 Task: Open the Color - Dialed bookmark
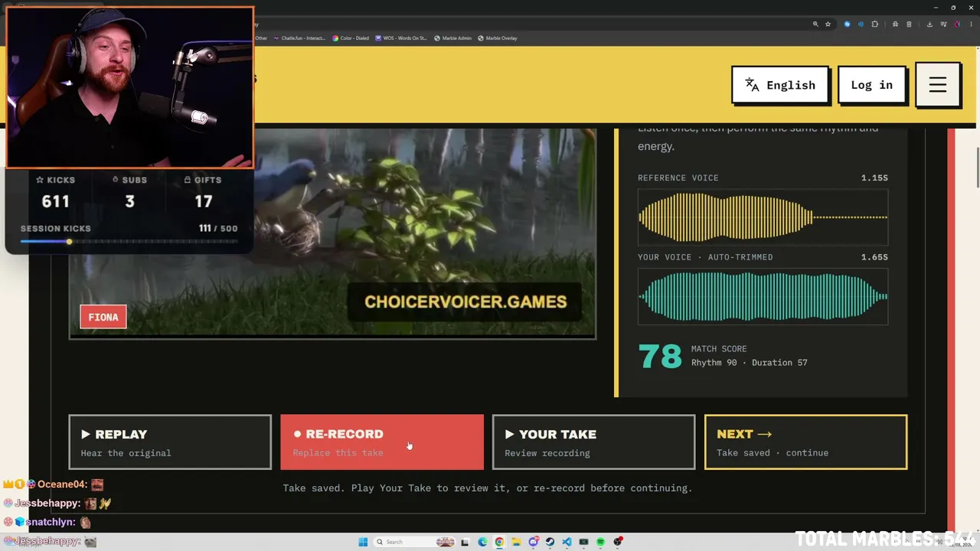pos(350,38)
